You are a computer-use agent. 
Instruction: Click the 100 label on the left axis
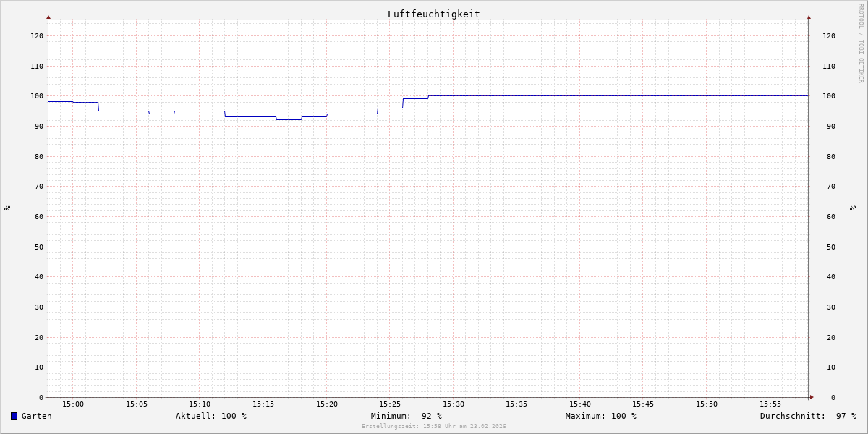[37, 96]
